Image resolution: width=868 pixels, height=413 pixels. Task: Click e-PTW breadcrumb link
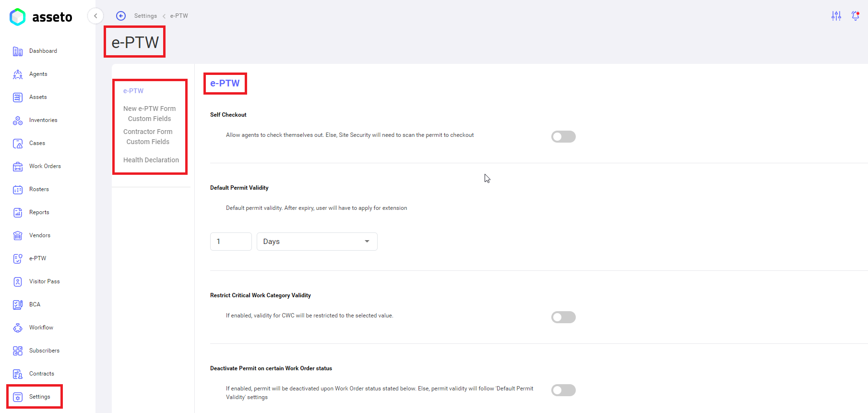pyautogui.click(x=179, y=16)
